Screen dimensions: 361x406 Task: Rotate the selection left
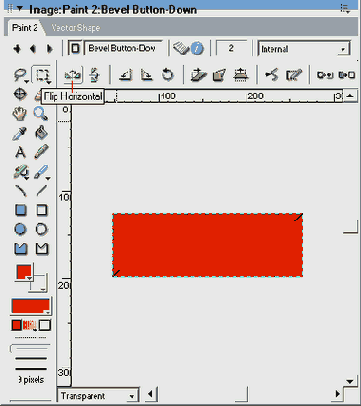click(x=126, y=75)
